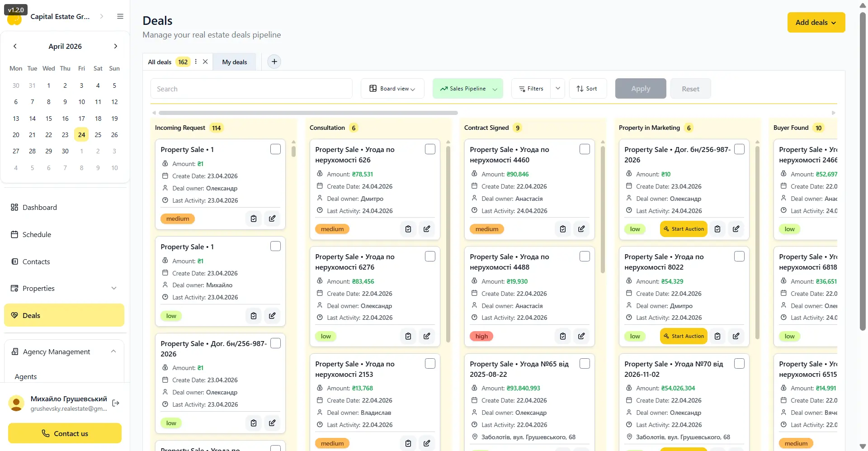The height and width of the screenshot is (451, 868).
Task: Expand Properties submenu in sidebar
Action: [114, 288]
